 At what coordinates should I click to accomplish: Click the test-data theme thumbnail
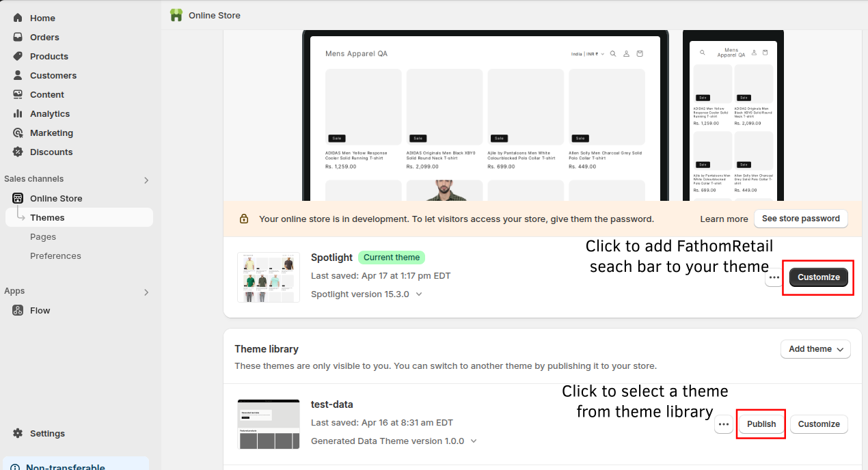click(x=268, y=424)
